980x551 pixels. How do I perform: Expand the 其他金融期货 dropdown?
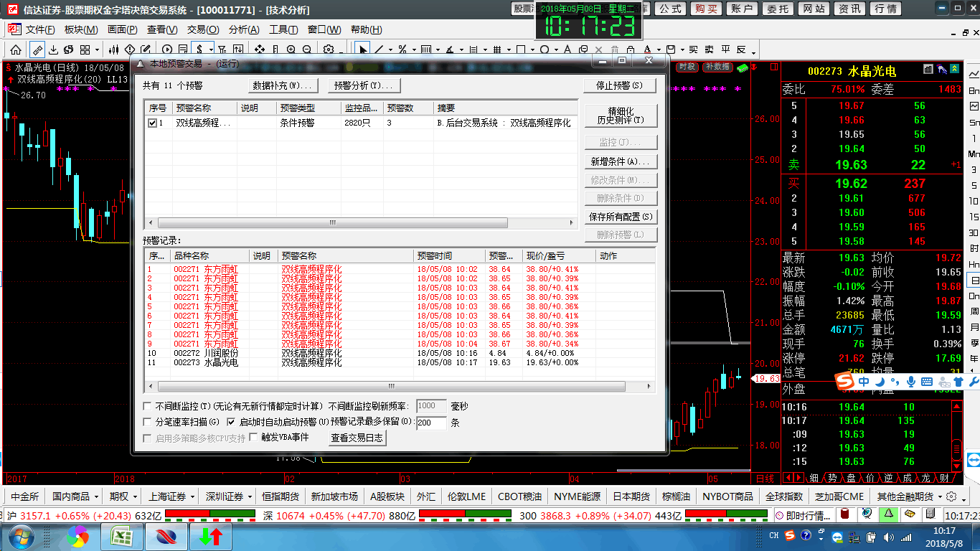[939, 496]
